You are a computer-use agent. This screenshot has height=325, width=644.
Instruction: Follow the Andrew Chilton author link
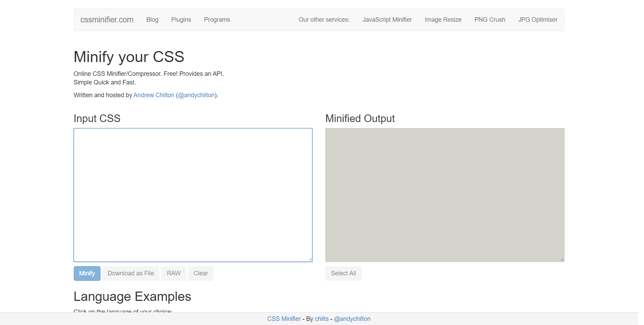[154, 95]
